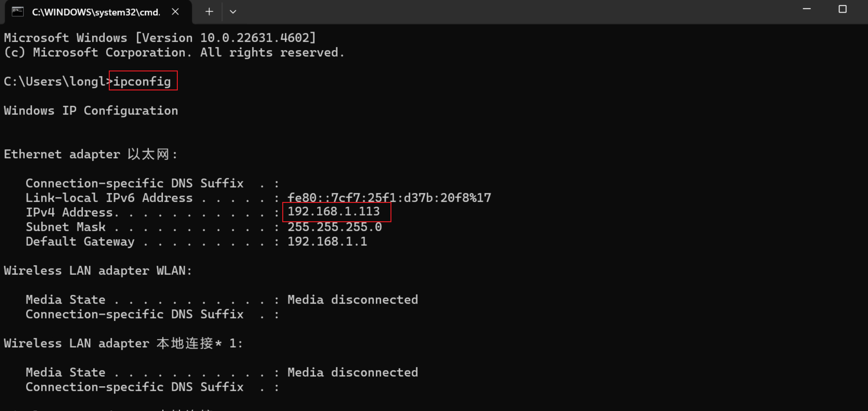Screen dimensions: 868x411
Task: Click the default gateway 192.168.1.1
Action: pyautogui.click(x=327, y=241)
